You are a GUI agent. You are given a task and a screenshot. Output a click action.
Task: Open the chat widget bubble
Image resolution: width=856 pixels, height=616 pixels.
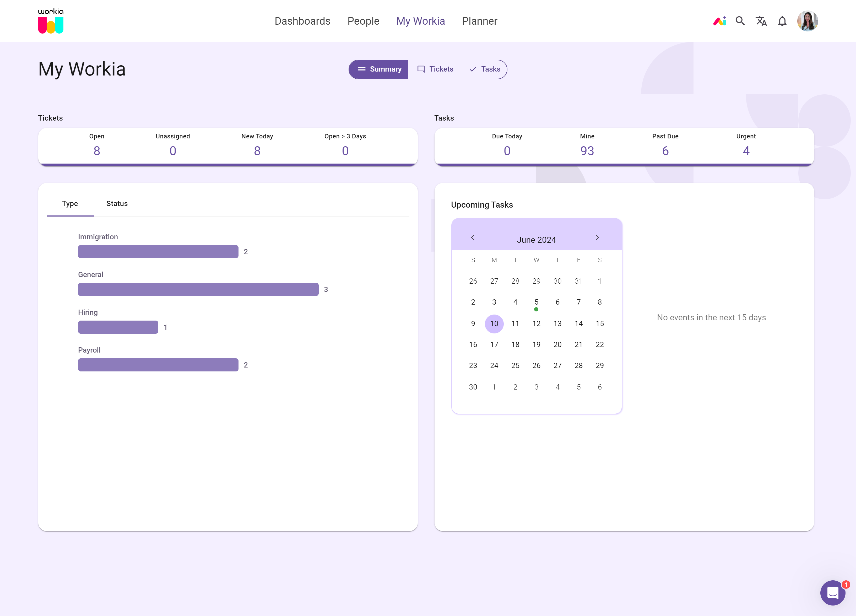[x=833, y=593]
